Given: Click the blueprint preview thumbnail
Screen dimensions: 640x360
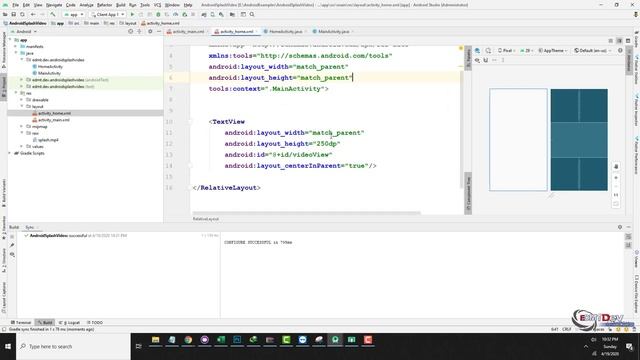Looking at the screenshot, I should point(579,140).
